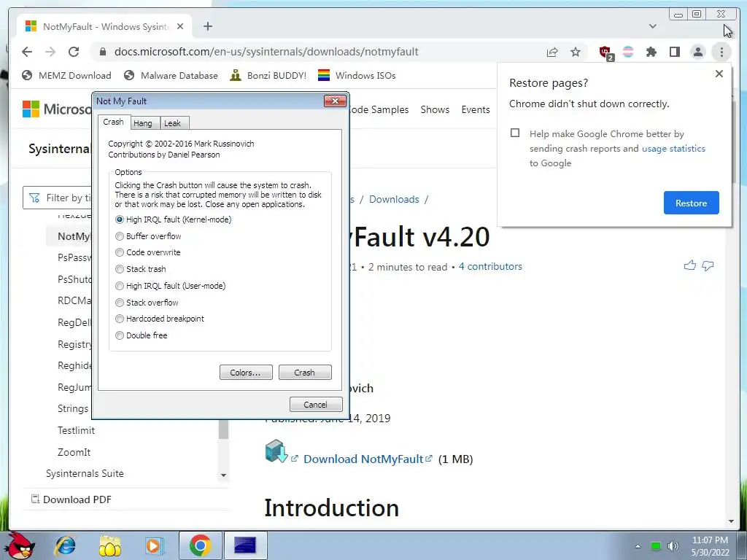Open the Chrome profile avatar
Image resolution: width=747 pixels, height=560 pixels.
pos(698,52)
